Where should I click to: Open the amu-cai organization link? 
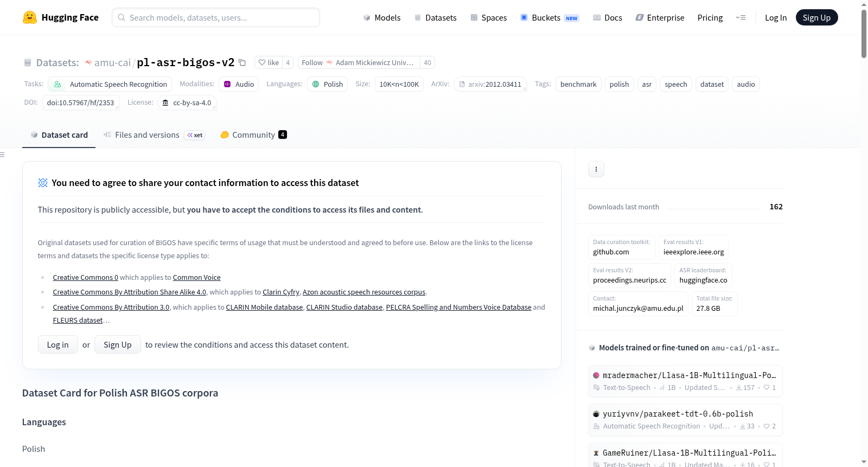[112, 62]
